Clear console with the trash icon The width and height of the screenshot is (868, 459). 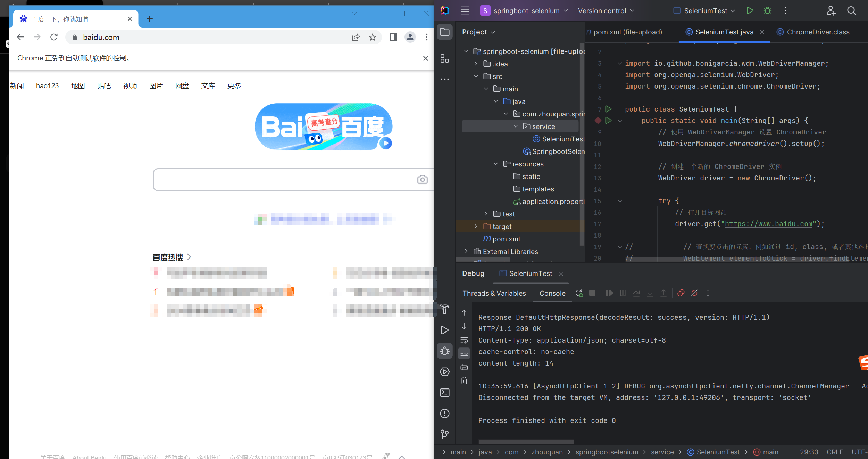point(464,380)
